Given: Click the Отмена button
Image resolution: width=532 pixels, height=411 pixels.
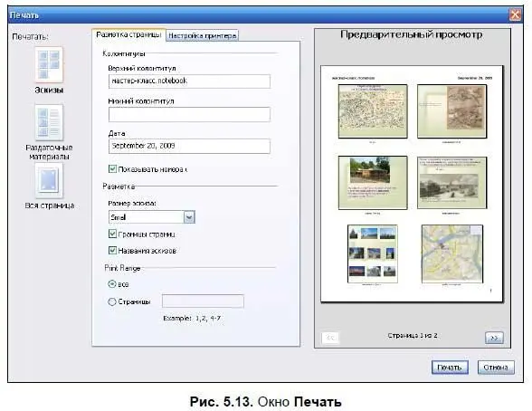Looking at the screenshot, I should (x=496, y=368).
